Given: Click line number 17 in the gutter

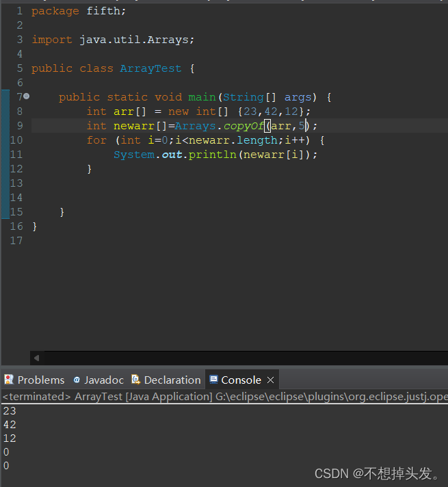Looking at the screenshot, I should 16,241.
